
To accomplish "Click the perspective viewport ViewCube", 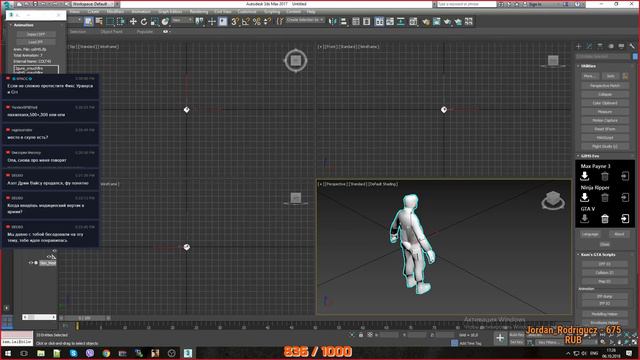I will pyautogui.click(x=553, y=200).
